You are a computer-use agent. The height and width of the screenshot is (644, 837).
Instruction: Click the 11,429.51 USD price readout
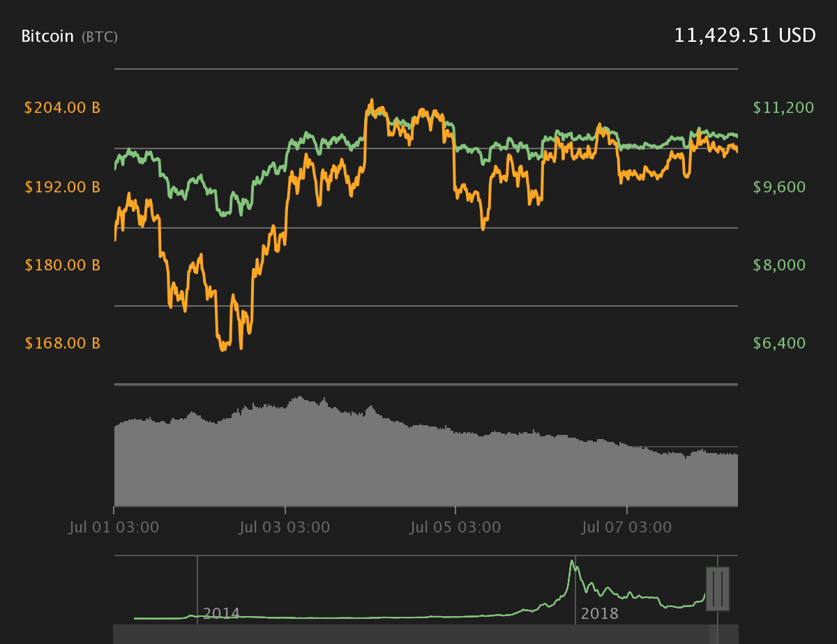(x=744, y=36)
